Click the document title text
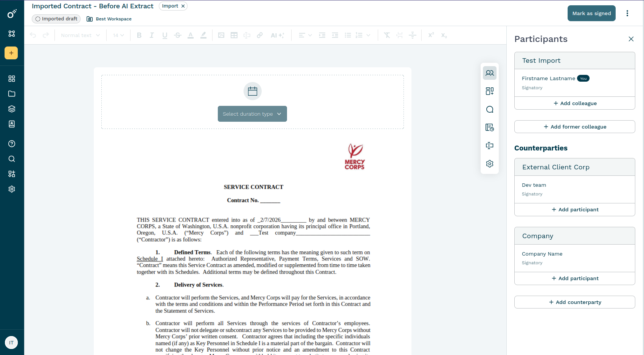Image resolution: width=644 pixels, height=355 pixels. [x=93, y=6]
